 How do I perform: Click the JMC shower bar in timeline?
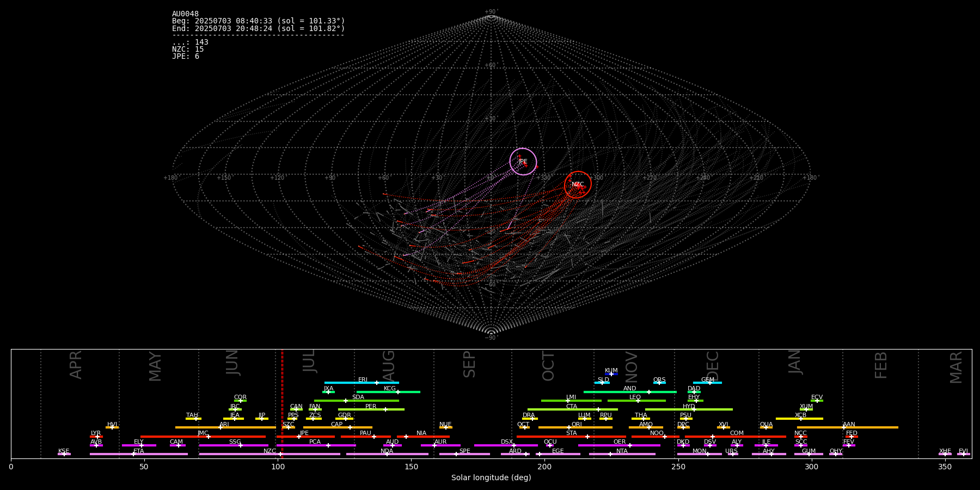coord(203,437)
